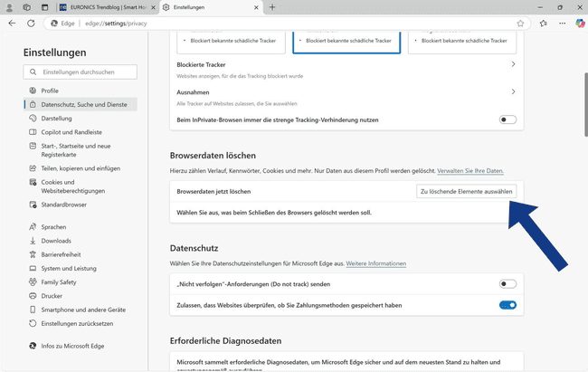Open Einstellungen zurücksetzen

point(81,323)
